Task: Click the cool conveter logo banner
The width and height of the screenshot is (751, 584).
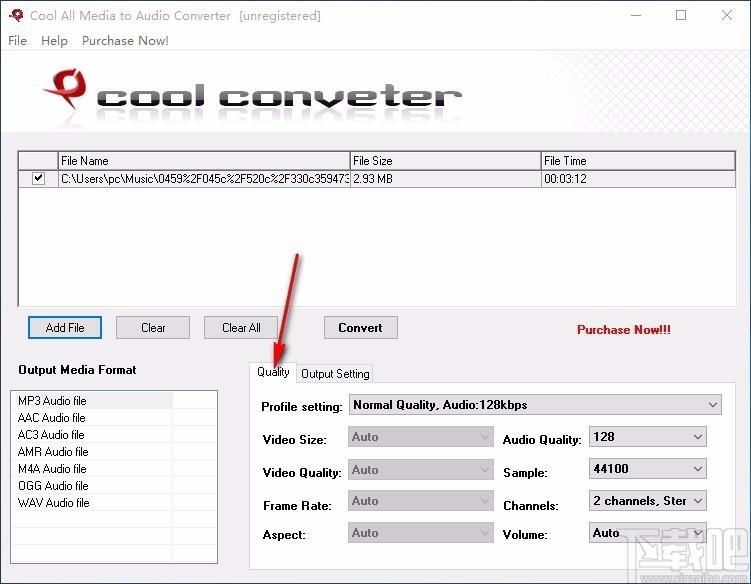Action: point(254,96)
